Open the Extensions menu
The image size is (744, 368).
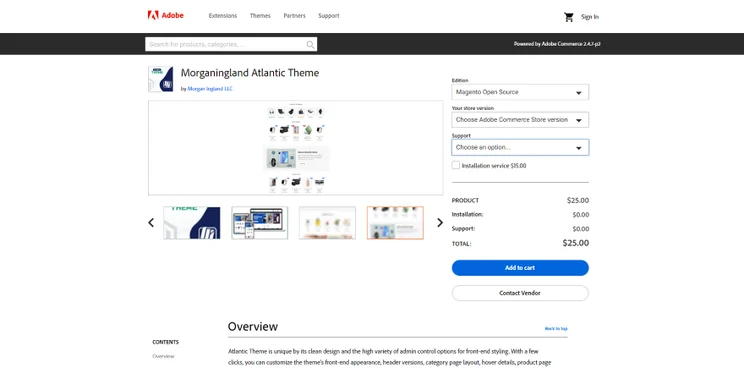coord(223,16)
